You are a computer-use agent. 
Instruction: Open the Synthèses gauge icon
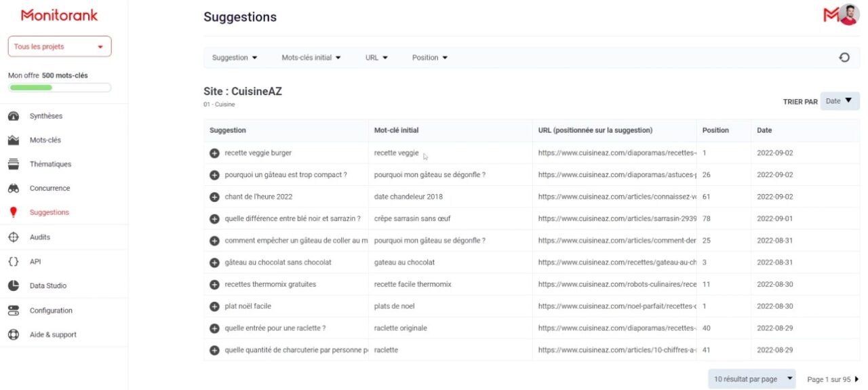14,116
